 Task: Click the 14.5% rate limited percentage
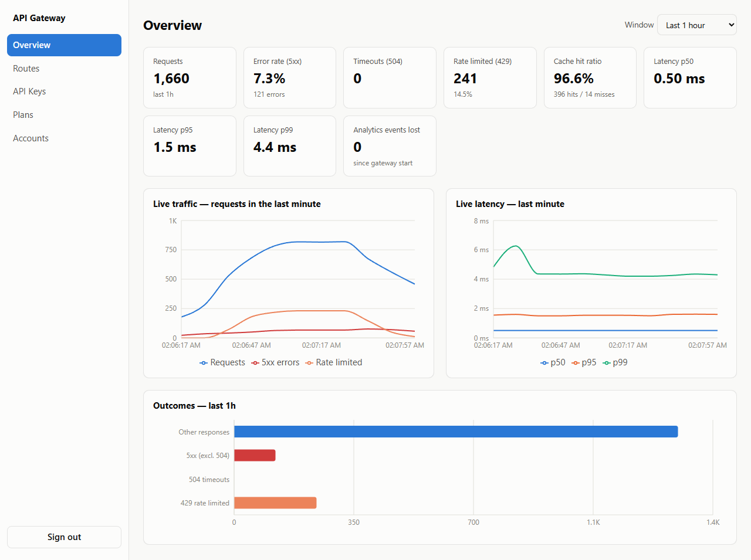click(x=463, y=94)
